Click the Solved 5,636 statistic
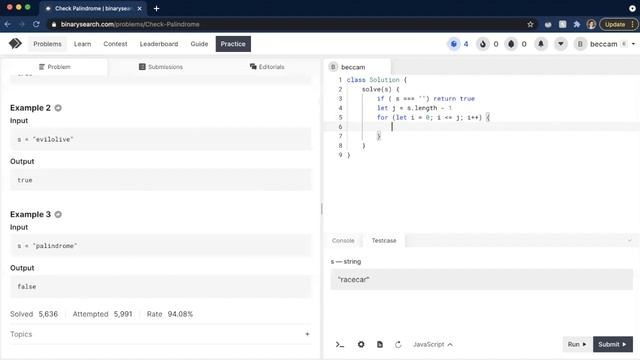This screenshot has width=640, height=360. click(x=34, y=314)
